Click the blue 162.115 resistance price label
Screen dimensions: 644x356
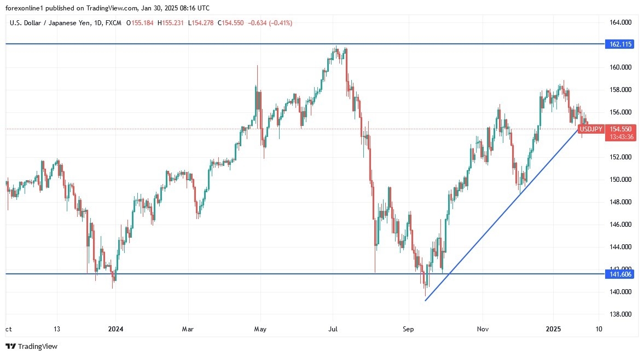pyautogui.click(x=619, y=44)
